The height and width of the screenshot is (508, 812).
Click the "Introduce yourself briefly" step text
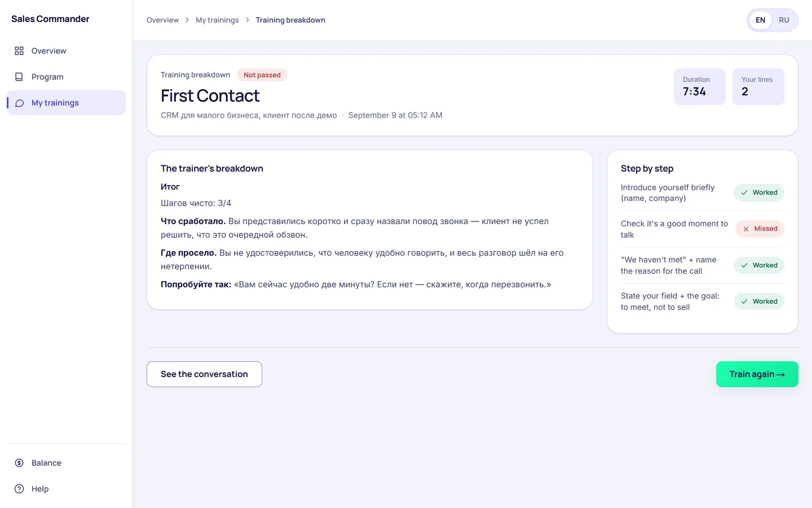[x=668, y=193]
